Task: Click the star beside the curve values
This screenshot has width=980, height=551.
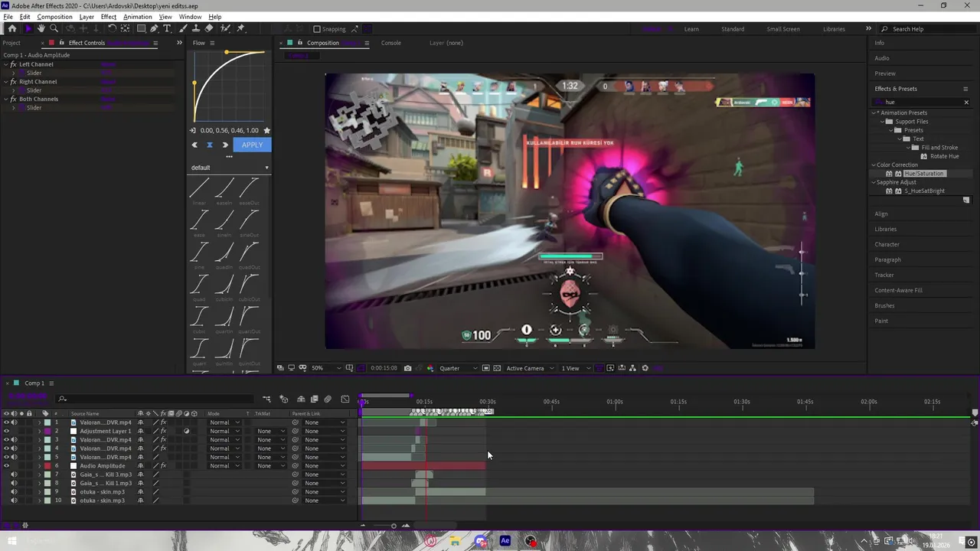Action: tap(266, 130)
